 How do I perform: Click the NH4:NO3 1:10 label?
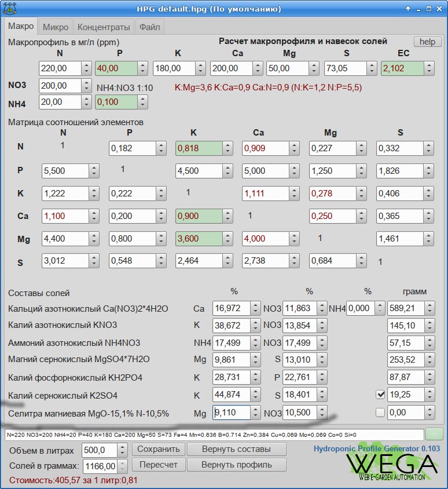[124, 88]
